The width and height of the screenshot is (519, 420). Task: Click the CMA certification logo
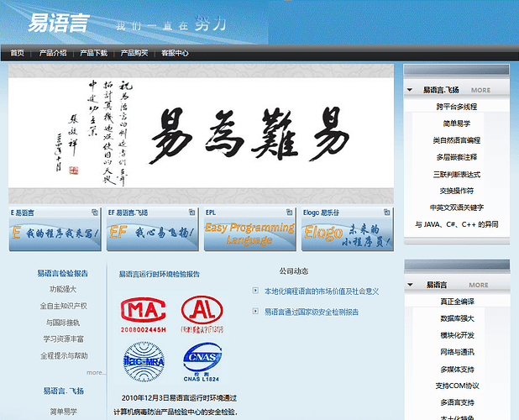coord(144,315)
